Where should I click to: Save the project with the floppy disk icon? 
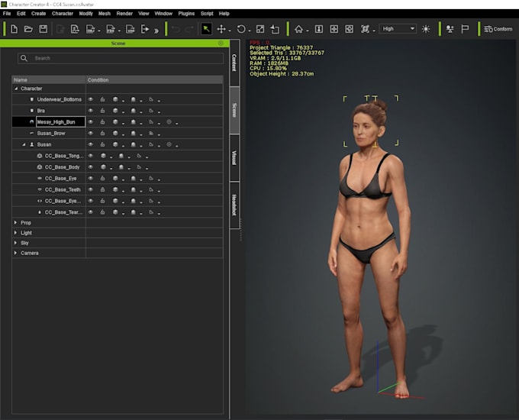pos(44,29)
